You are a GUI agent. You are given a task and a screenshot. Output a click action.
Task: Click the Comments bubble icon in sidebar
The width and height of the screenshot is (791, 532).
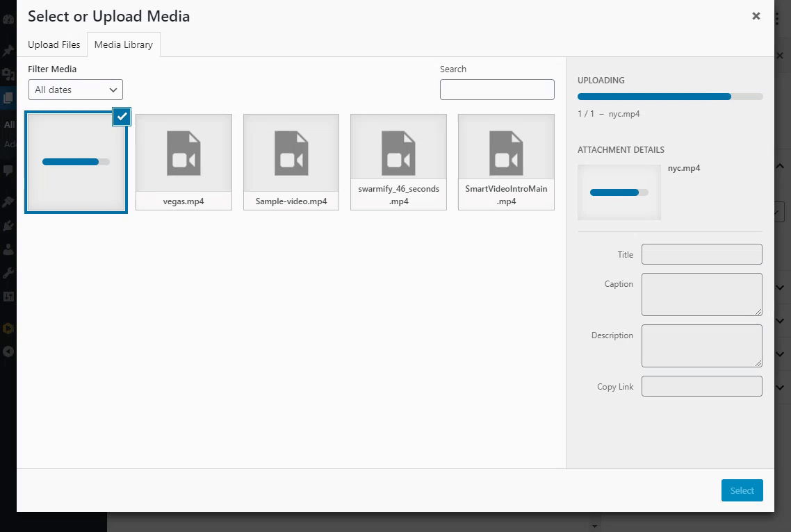point(8,170)
